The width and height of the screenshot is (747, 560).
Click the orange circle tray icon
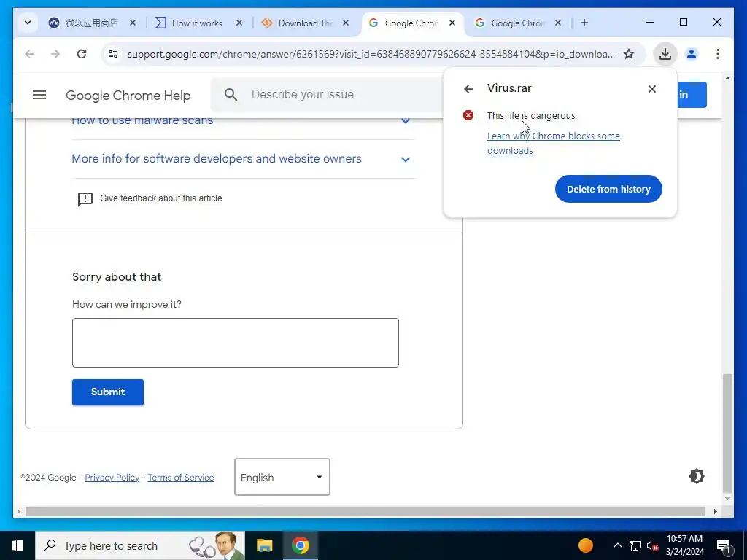(x=586, y=545)
